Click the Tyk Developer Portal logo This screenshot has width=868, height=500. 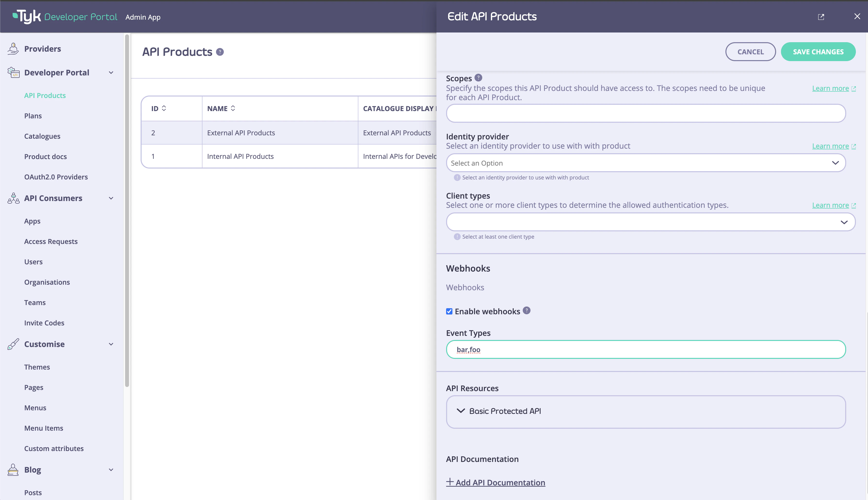tap(64, 16)
